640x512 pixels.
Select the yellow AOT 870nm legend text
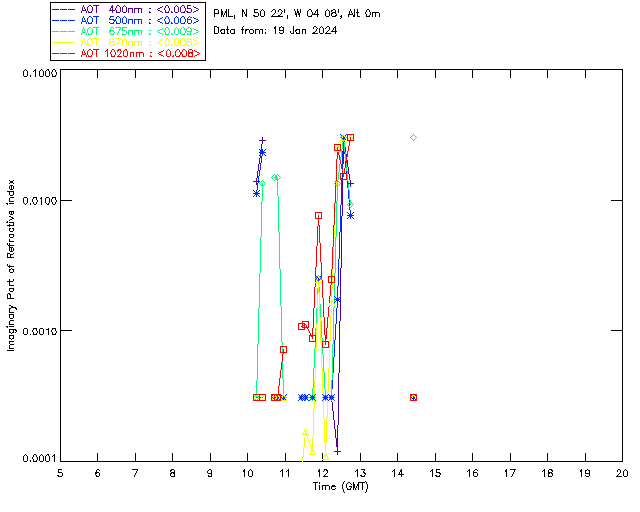tap(140, 42)
